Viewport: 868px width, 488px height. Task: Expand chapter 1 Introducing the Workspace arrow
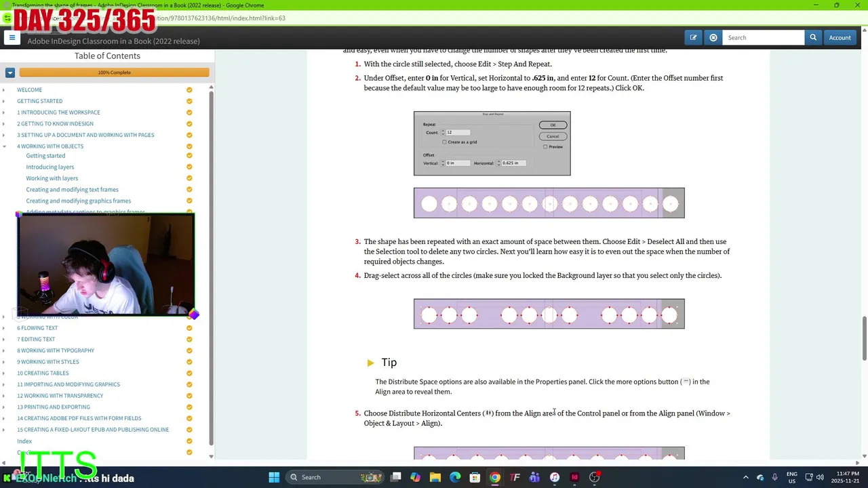(4, 113)
